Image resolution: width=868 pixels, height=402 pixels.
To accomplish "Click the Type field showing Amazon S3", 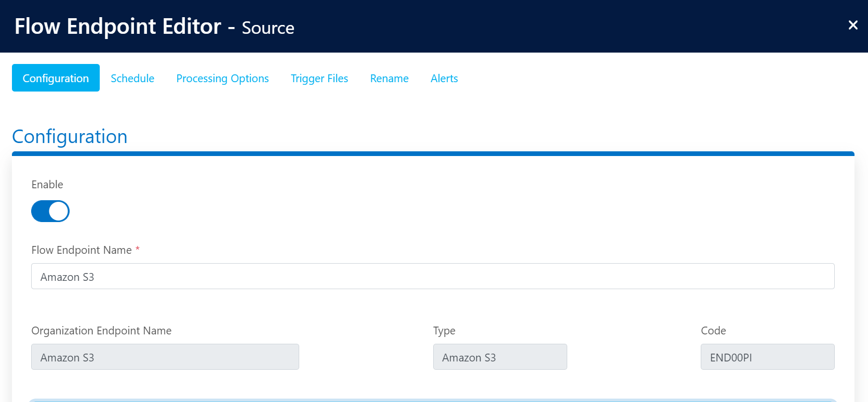I will click(500, 357).
